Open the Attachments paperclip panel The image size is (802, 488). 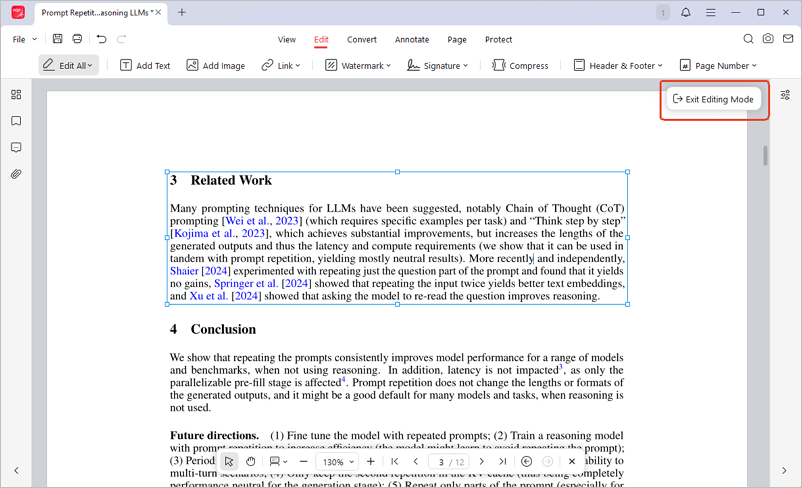[x=16, y=174]
